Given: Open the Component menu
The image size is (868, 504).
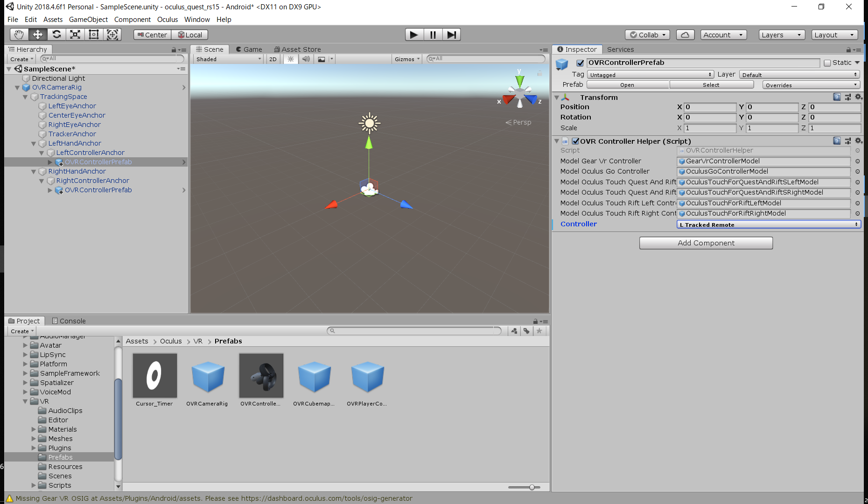Looking at the screenshot, I should pos(133,20).
